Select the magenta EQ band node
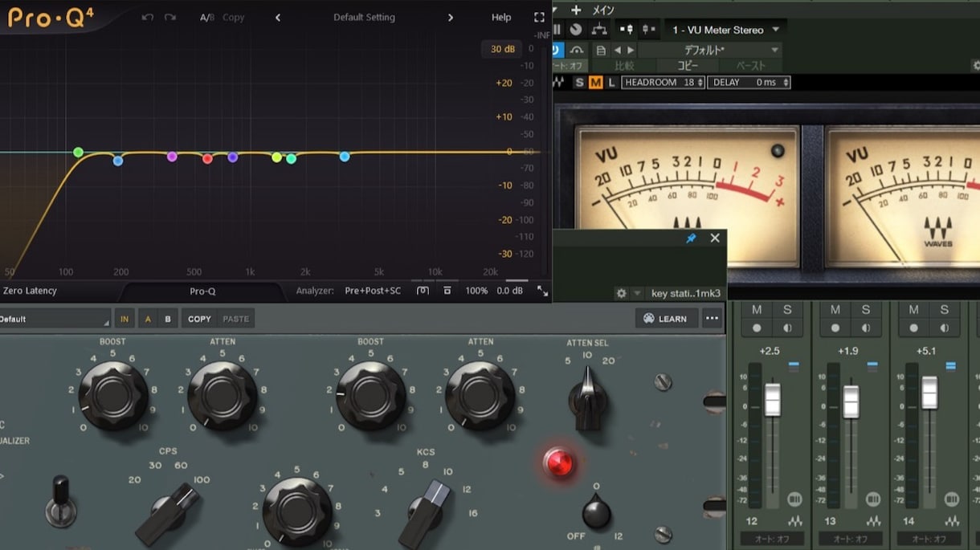Image resolution: width=980 pixels, height=550 pixels. [172, 157]
